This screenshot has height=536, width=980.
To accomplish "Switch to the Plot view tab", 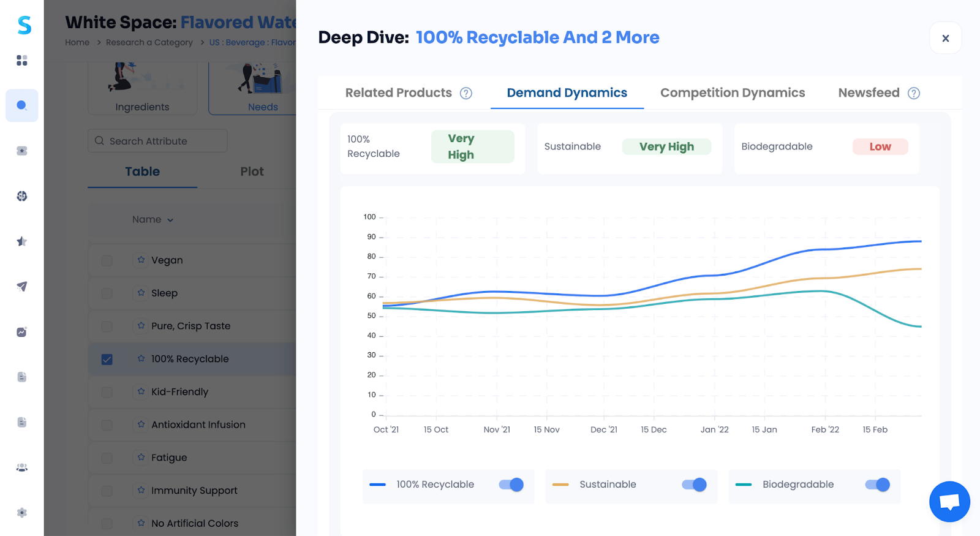I will [x=252, y=172].
